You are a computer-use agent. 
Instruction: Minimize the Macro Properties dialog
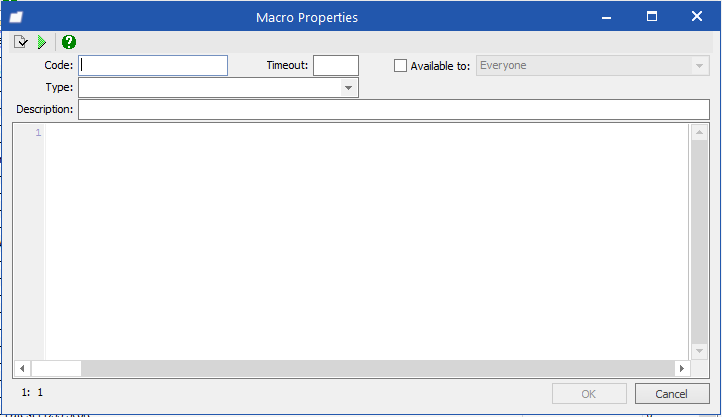click(x=606, y=17)
